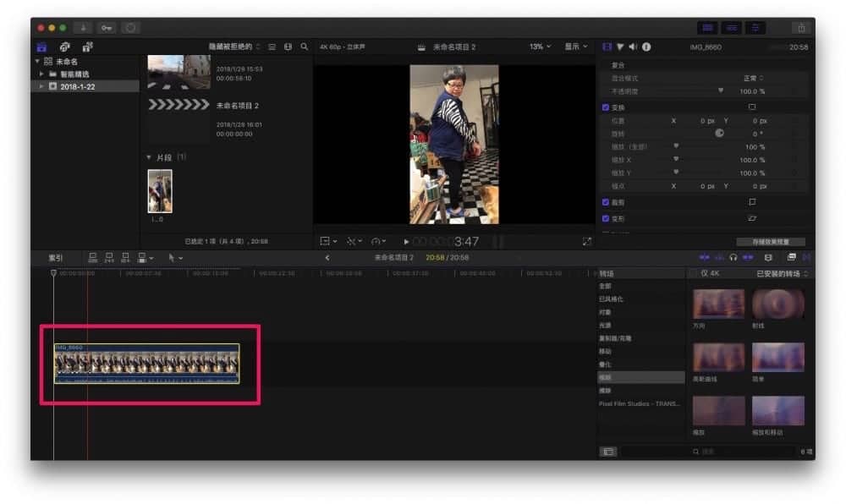The image size is (846, 504).
Task: Toggle the Distort section checkbox
Action: click(606, 218)
